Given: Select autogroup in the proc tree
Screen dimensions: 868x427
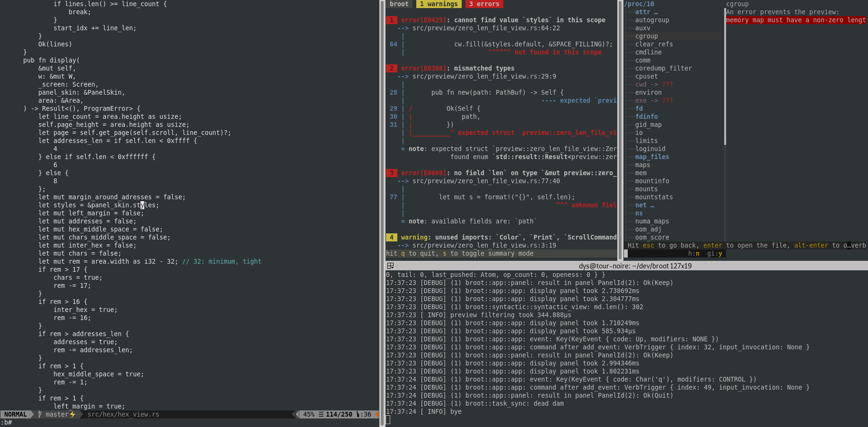Looking at the screenshot, I should click(x=652, y=20).
